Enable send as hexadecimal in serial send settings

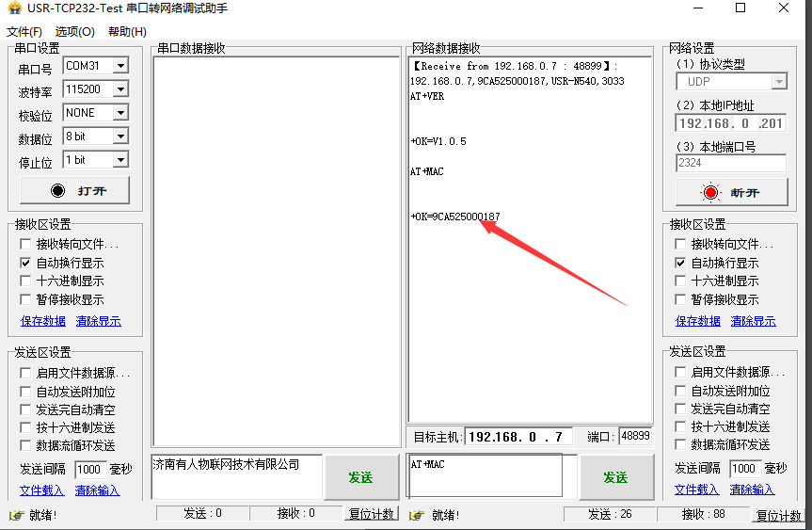pyautogui.click(x=26, y=427)
